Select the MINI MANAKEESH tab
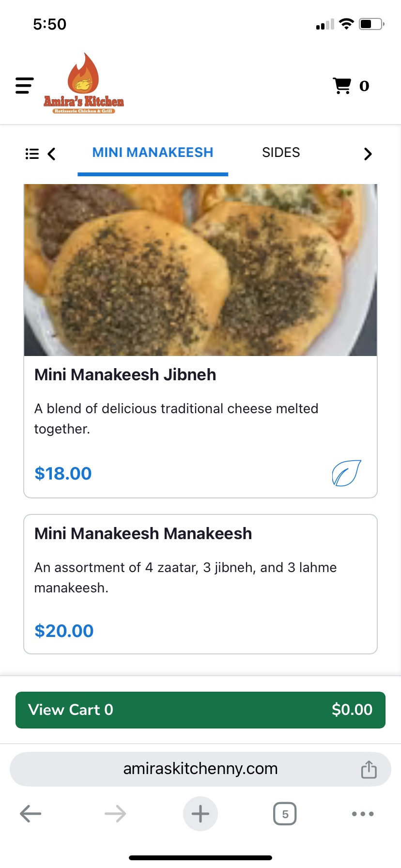The width and height of the screenshot is (401, 868). [x=153, y=153]
